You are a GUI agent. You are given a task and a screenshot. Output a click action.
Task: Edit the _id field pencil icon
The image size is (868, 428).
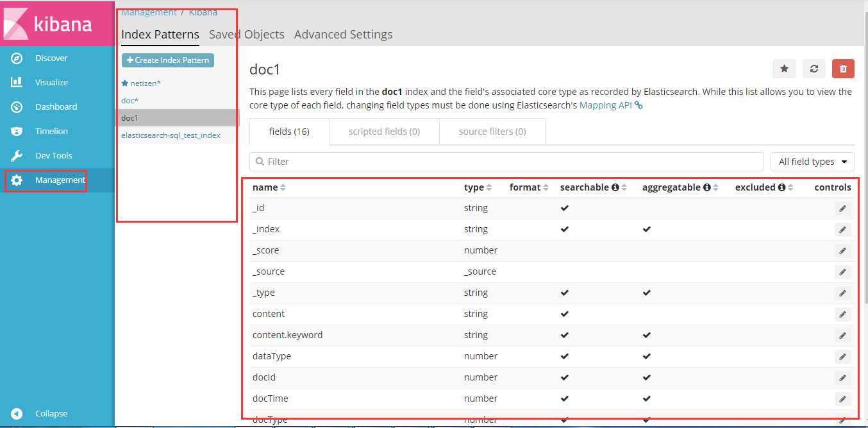pos(843,208)
